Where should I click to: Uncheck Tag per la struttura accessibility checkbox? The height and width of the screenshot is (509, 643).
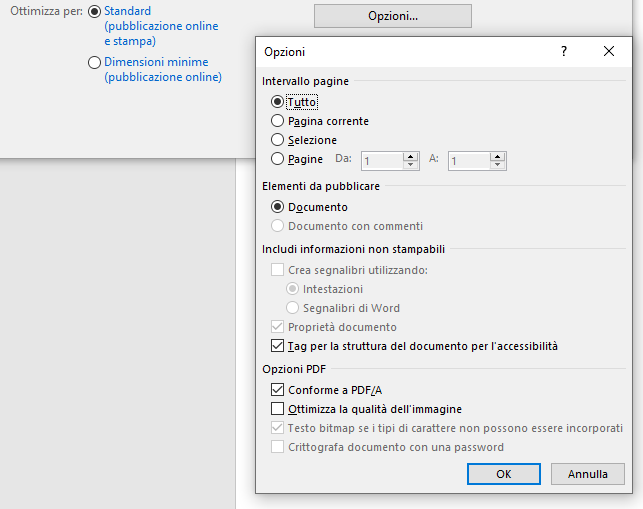coord(278,346)
